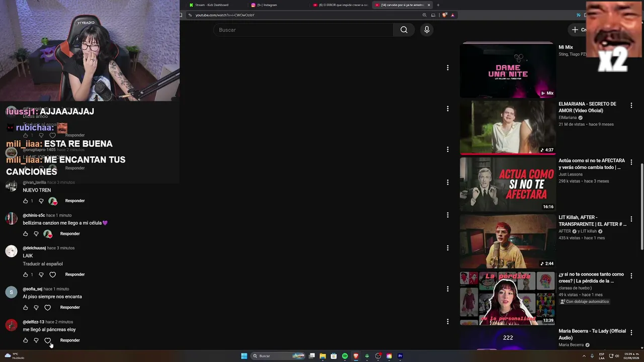The width and height of the screenshot is (644, 362).
Task: Dislike the comment by @delfizz-13
Action: click(36, 340)
